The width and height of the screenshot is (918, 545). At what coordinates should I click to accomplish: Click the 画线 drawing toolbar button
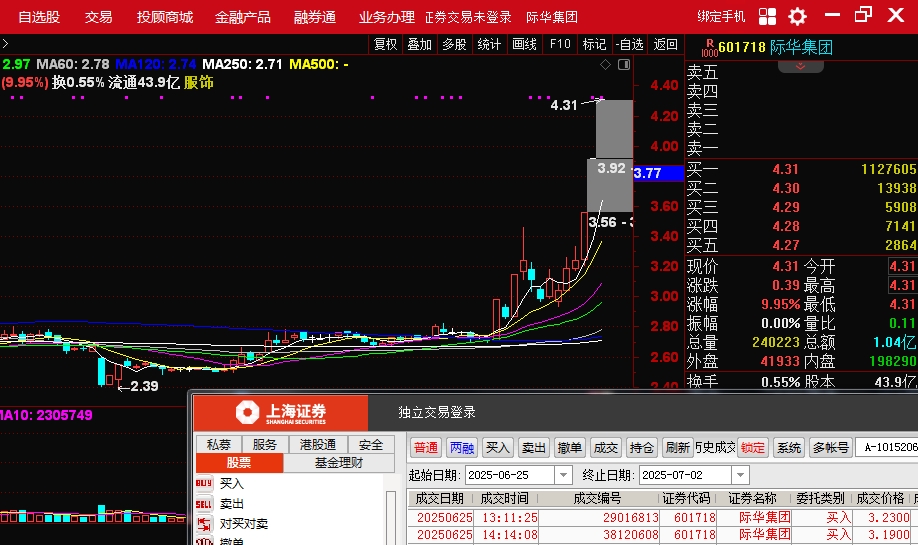coord(525,44)
